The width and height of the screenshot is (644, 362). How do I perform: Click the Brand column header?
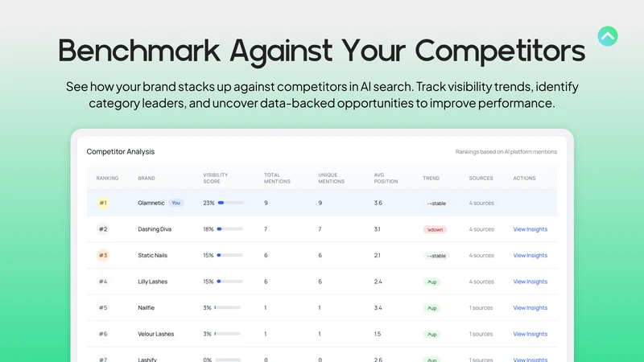click(x=147, y=178)
